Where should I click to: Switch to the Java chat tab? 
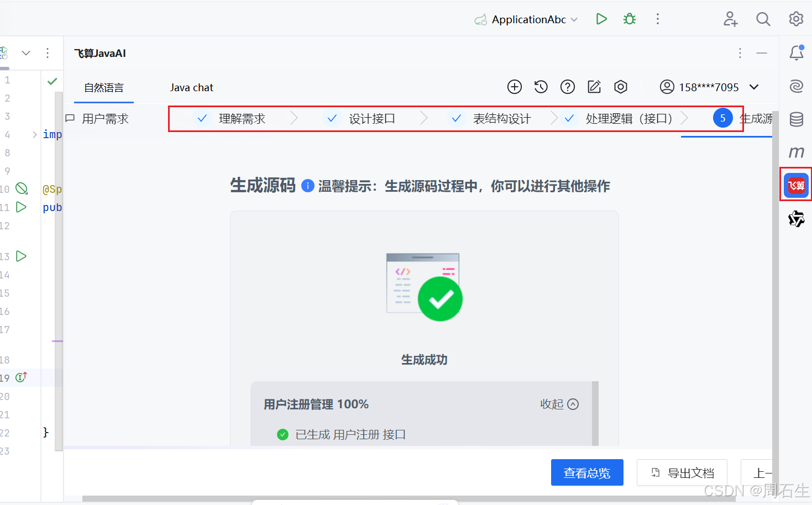click(x=191, y=88)
